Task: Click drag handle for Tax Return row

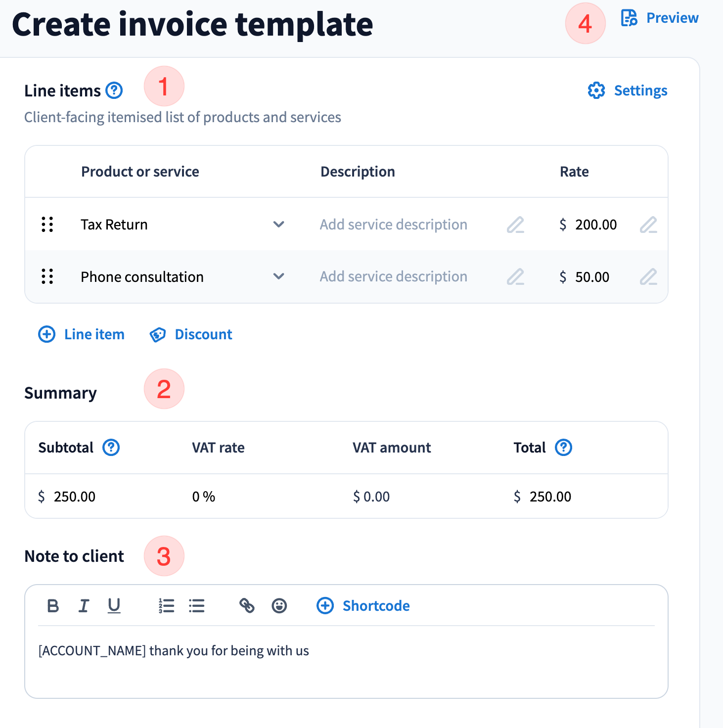Action: 47,225
